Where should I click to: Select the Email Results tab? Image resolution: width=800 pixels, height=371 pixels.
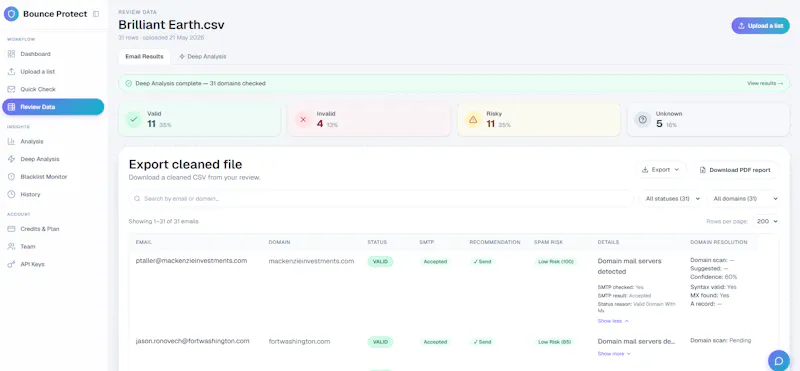[144, 57]
